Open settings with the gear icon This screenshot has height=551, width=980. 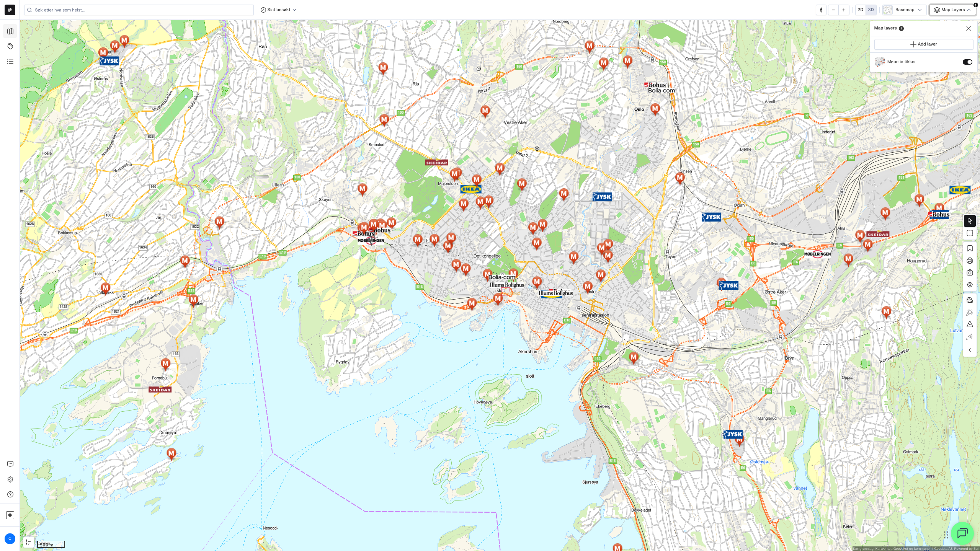10,479
